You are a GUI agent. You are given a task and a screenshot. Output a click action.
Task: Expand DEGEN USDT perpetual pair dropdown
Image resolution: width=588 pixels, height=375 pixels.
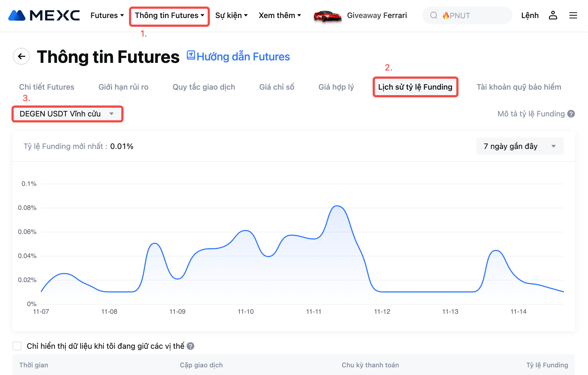(67, 114)
